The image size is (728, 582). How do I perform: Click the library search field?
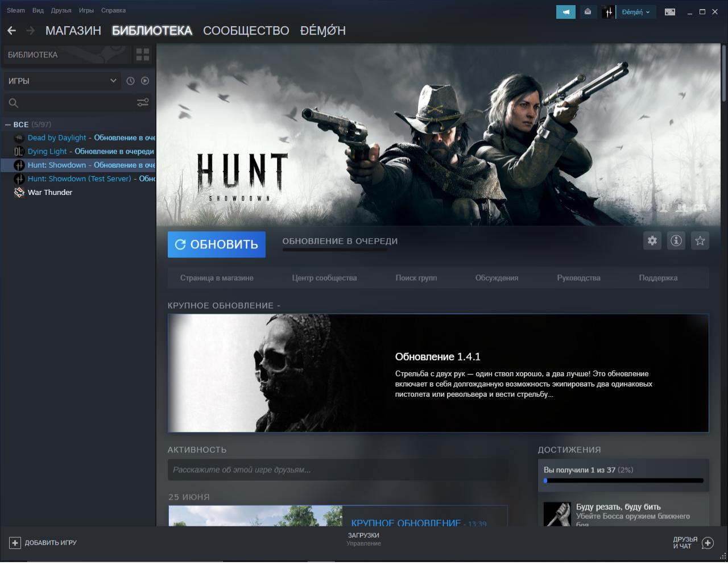77,103
